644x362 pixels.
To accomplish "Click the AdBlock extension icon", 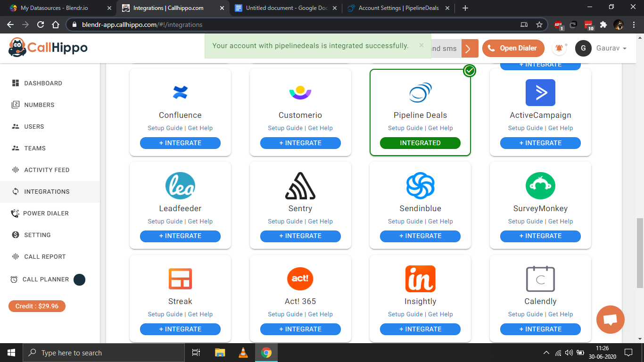I will point(559,25).
